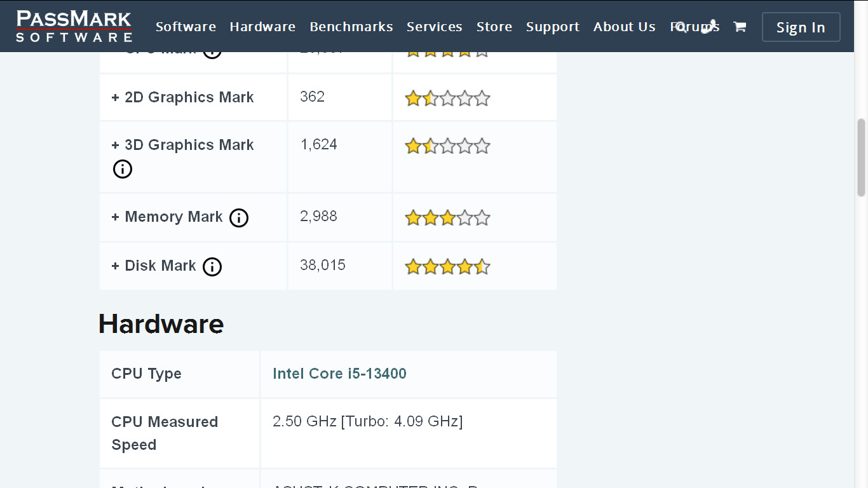
Task: Click the About Us nav link
Action: (x=624, y=27)
